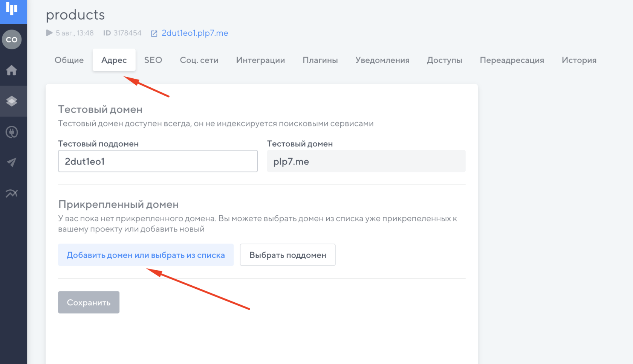Select the pages/layers icon in sidebar
This screenshot has width=633, height=364.
coord(12,101)
